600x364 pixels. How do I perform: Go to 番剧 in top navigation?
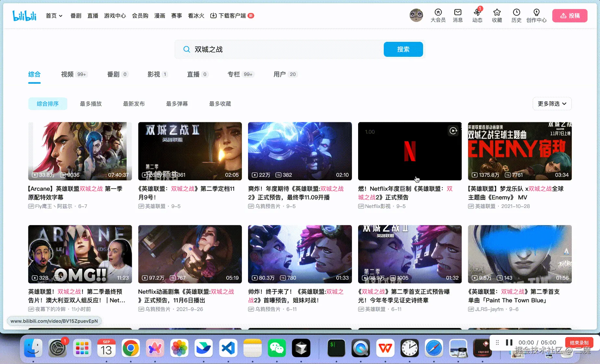(x=76, y=16)
